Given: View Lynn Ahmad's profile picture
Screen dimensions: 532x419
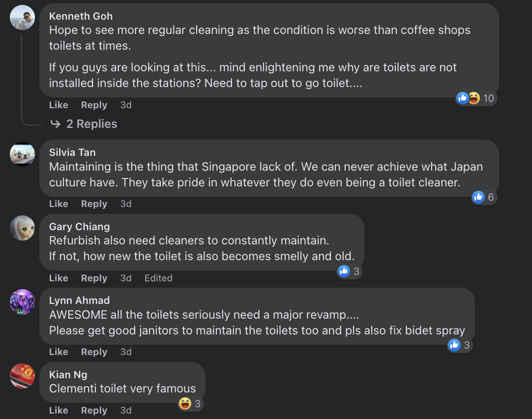Looking at the screenshot, I should tap(23, 302).
